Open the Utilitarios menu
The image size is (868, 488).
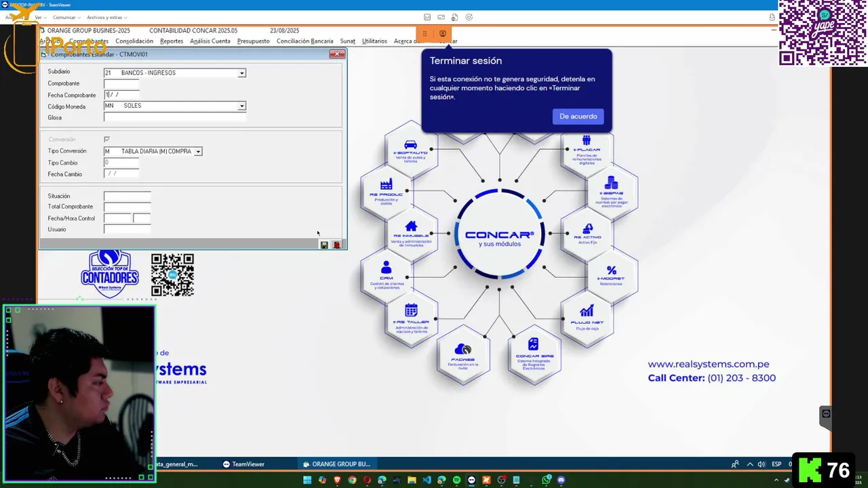pyautogui.click(x=374, y=41)
